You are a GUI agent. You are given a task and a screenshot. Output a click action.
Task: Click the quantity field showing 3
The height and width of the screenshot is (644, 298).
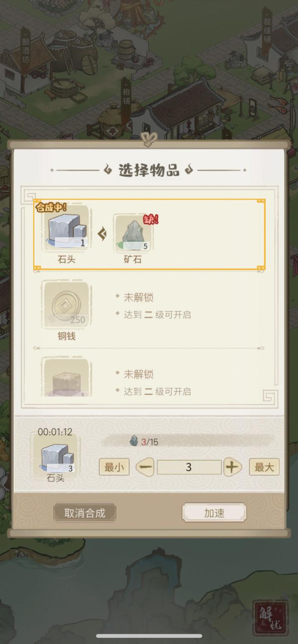[x=189, y=467]
